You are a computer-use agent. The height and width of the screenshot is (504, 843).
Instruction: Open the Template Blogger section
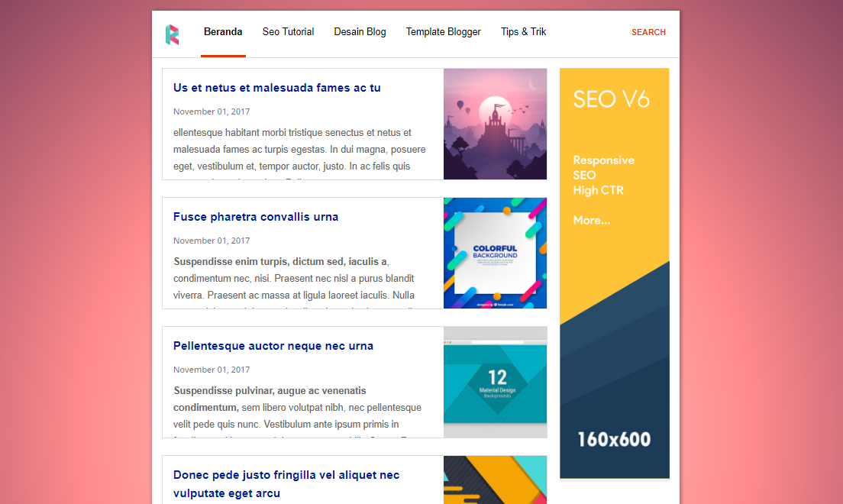[x=444, y=31]
